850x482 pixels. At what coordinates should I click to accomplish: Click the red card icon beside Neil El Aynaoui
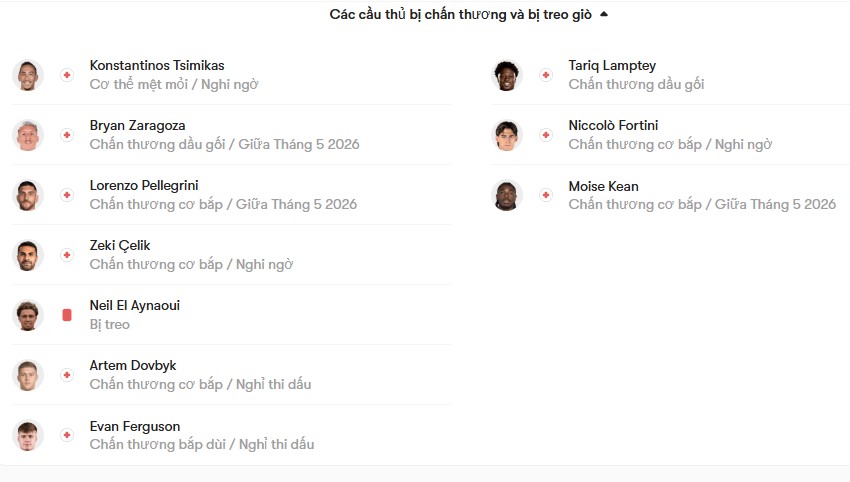[x=67, y=315]
